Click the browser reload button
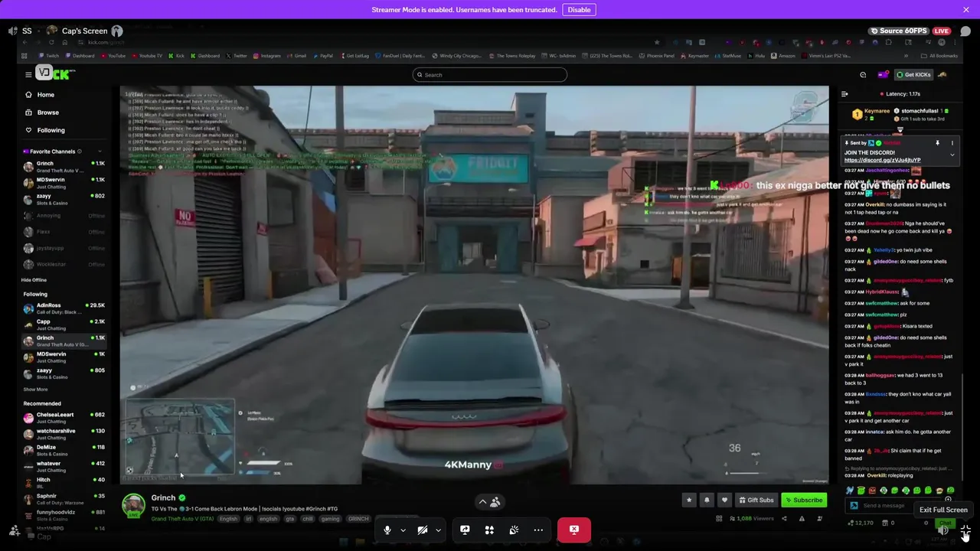The width and height of the screenshot is (980, 551). coord(51,42)
